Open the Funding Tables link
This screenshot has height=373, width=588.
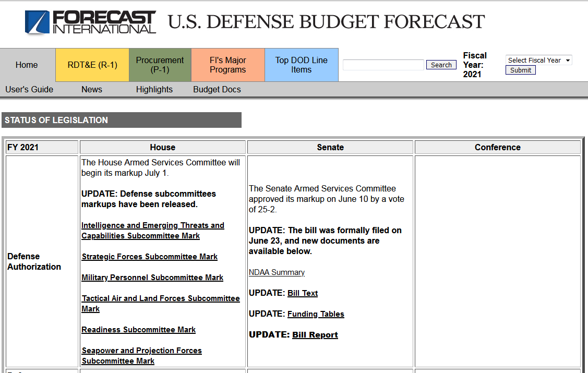[316, 314]
